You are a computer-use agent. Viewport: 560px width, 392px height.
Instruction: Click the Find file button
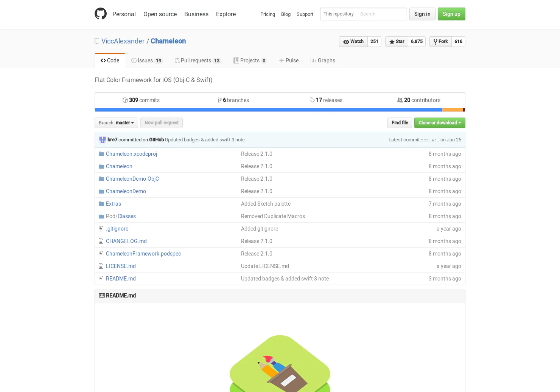(400, 123)
